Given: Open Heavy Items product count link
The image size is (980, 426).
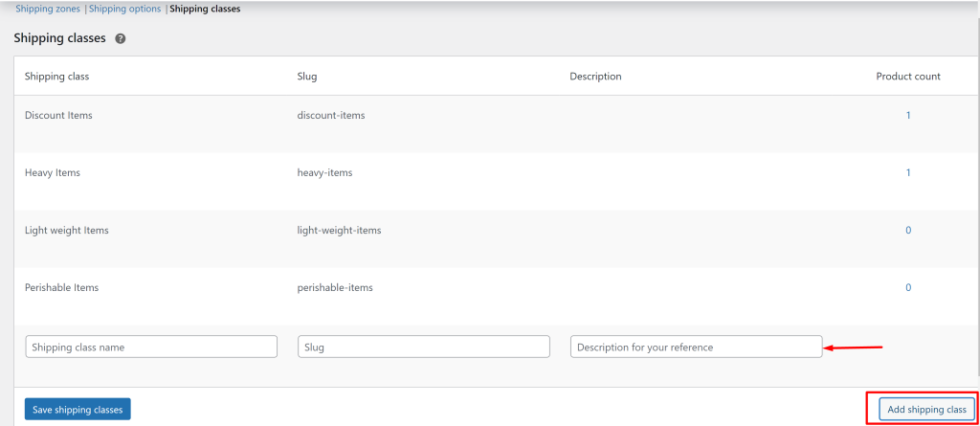Looking at the screenshot, I should [x=908, y=172].
